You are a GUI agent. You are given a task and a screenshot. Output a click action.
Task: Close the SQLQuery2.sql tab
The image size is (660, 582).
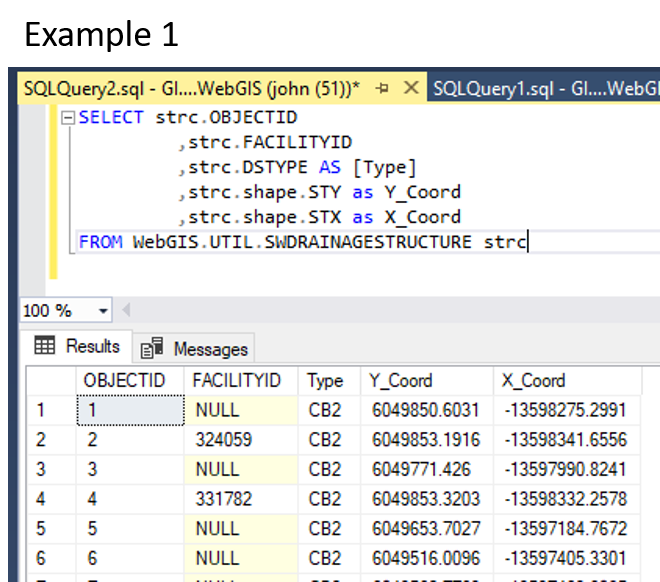pos(411,88)
